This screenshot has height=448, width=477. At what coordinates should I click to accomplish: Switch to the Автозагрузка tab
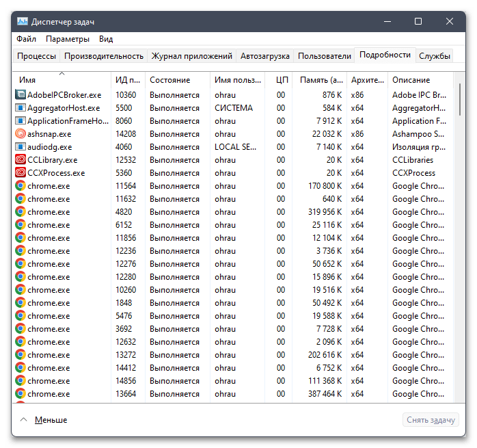point(264,56)
